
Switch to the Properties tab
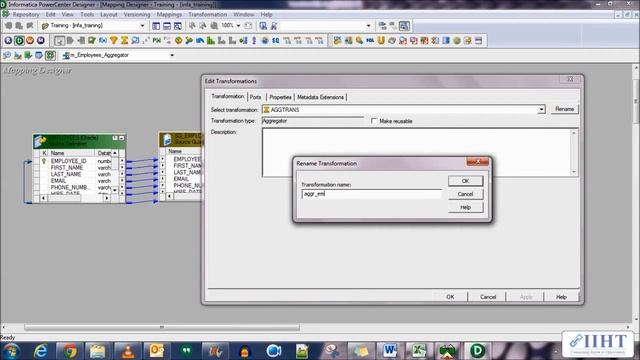[280, 97]
